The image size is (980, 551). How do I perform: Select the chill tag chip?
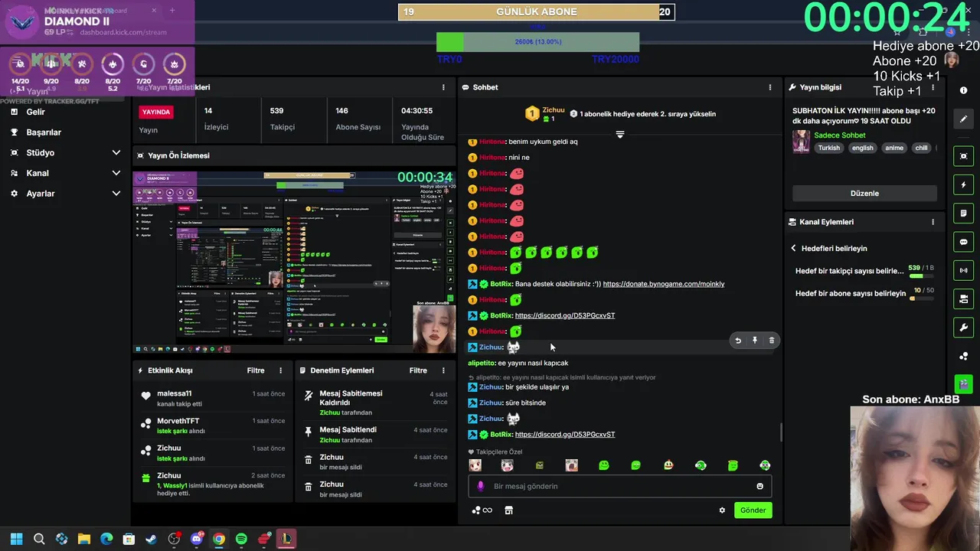(x=921, y=148)
